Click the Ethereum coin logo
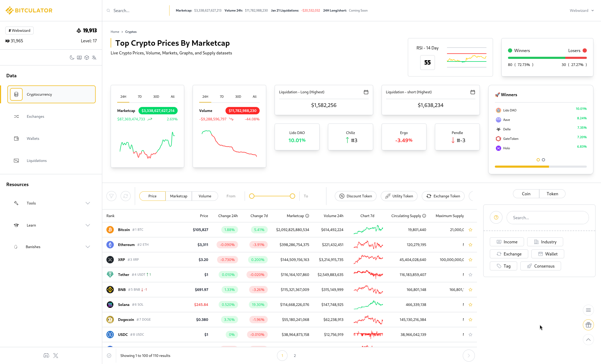The height and width of the screenshot is (364, 601). coord(110,245)
